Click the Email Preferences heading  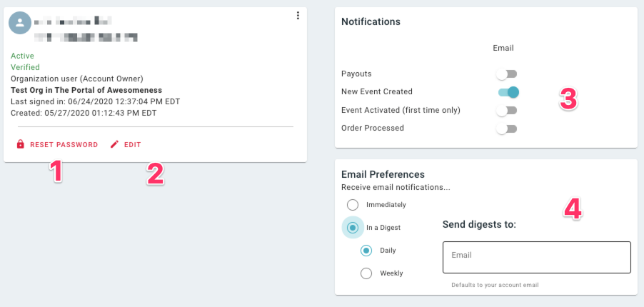click(x=383, y=174)
